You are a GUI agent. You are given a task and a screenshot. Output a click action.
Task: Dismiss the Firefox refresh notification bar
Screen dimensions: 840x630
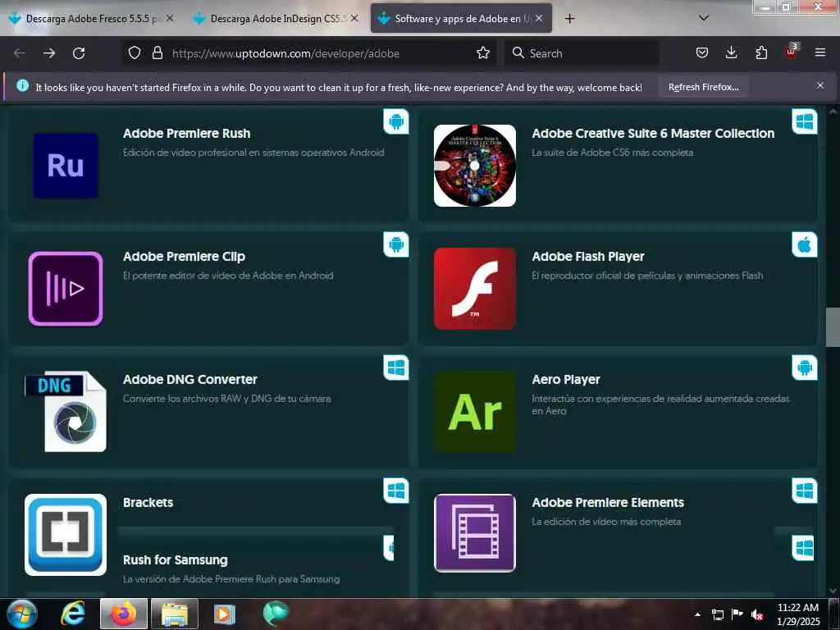tap(820, 85)
